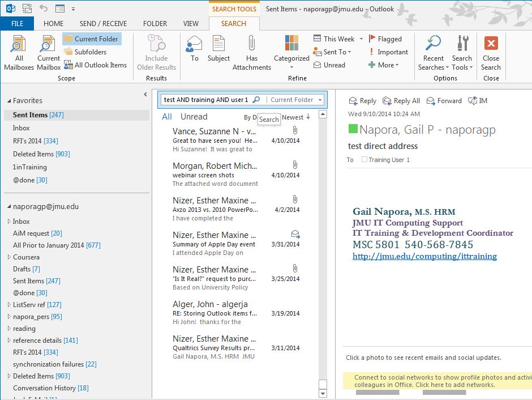Expand the napora_pers folder

(9, 317)
